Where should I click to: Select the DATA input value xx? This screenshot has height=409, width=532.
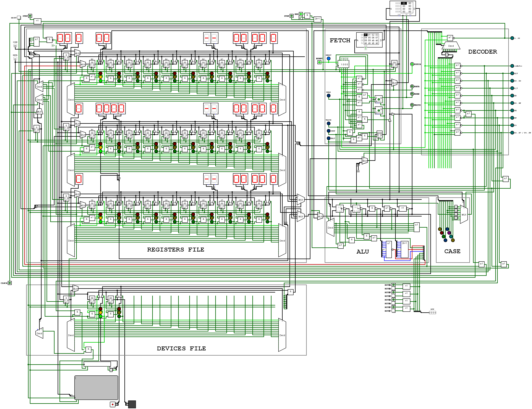(x=15, y=59)
